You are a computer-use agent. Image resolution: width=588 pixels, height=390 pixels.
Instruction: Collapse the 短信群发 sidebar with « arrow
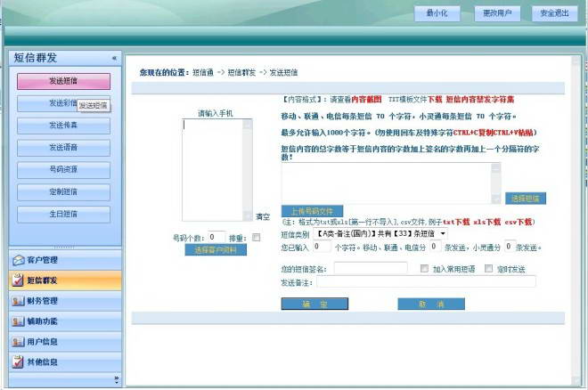[x=114, y=58]
